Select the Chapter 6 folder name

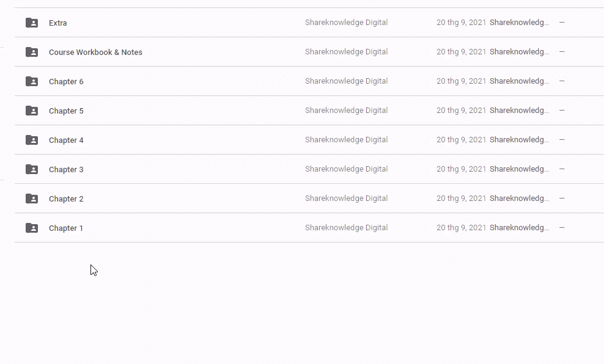(66, 82)
